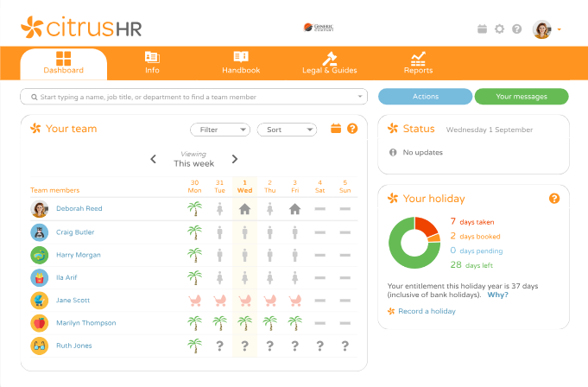
Task: Click the Your messages button
Action: pyautogui.click(x=521, y=97)
